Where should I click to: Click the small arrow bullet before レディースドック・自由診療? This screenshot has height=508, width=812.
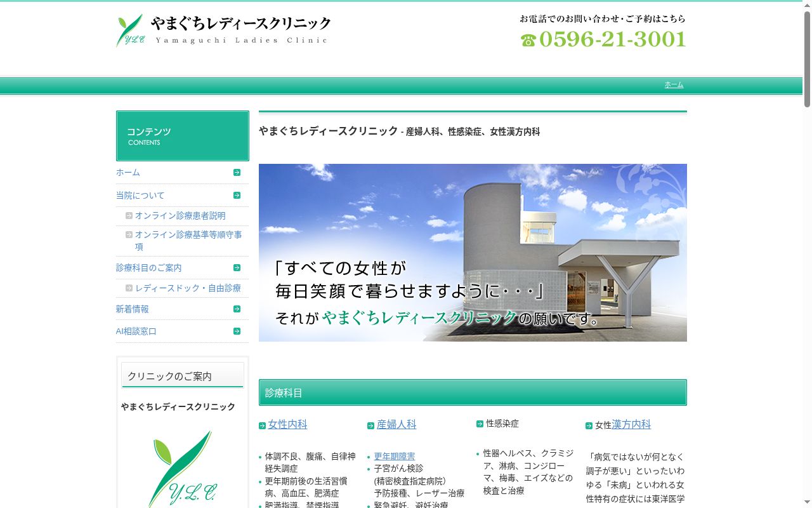(x=129, y=288)
